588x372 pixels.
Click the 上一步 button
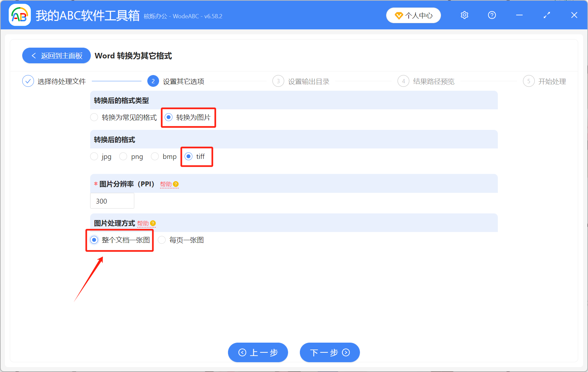tap(258, 352)
